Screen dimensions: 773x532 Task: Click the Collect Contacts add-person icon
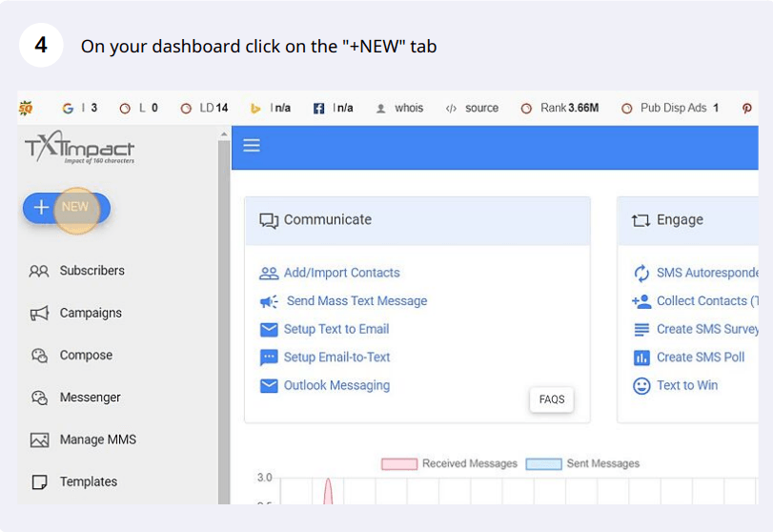tap(641, 301)
